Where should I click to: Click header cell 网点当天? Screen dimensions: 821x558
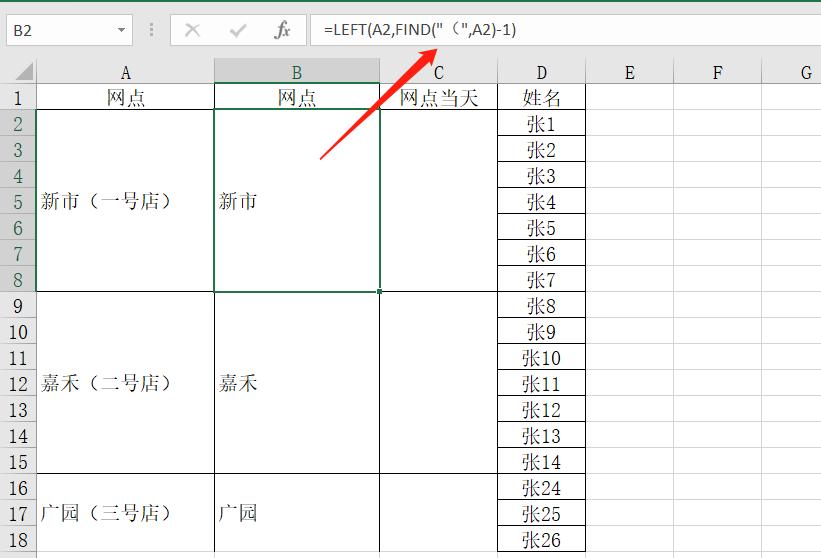coord(439,97)
